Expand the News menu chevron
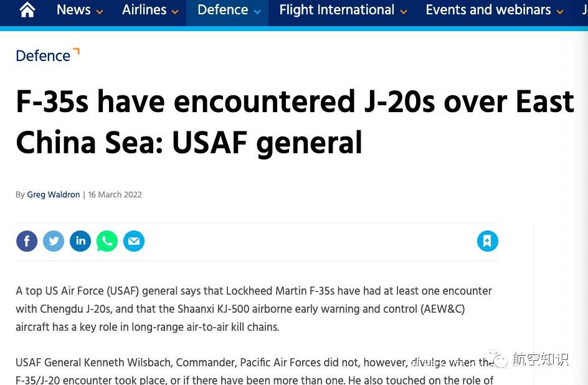 [100, 12]
